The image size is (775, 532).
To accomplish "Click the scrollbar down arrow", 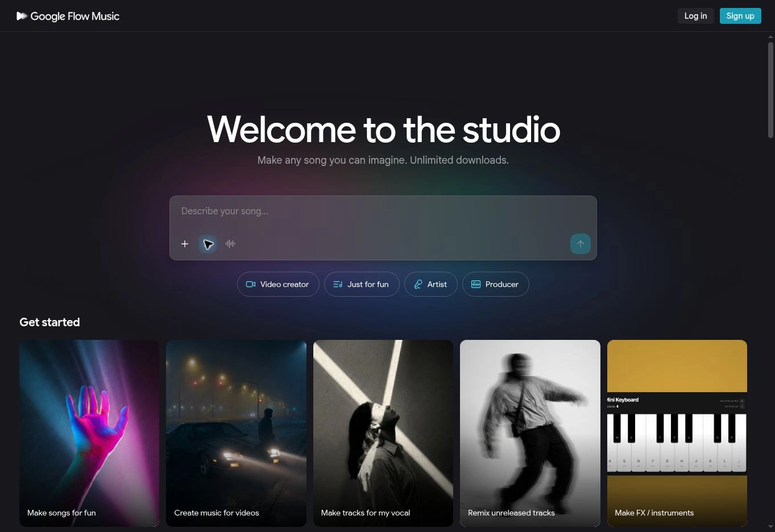I will [771, 527].
